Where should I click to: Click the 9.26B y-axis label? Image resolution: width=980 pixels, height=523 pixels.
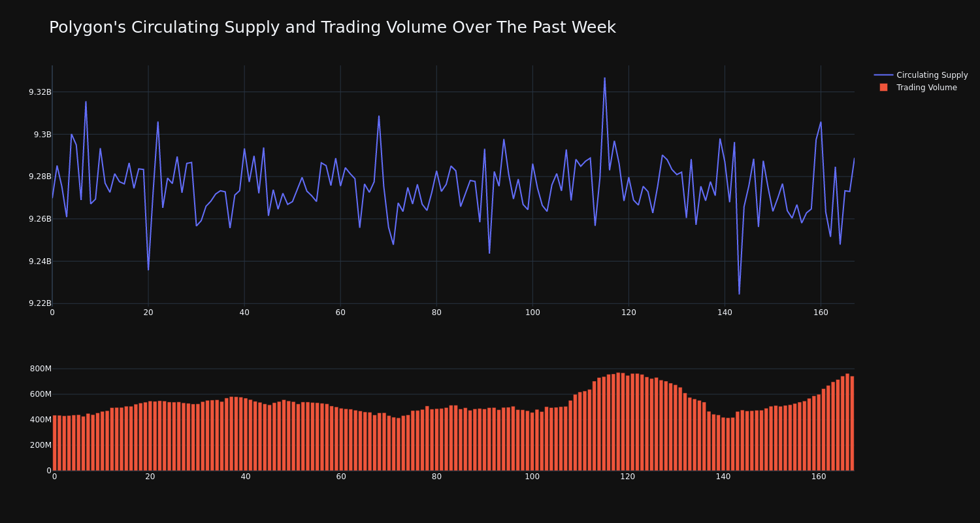40,219
